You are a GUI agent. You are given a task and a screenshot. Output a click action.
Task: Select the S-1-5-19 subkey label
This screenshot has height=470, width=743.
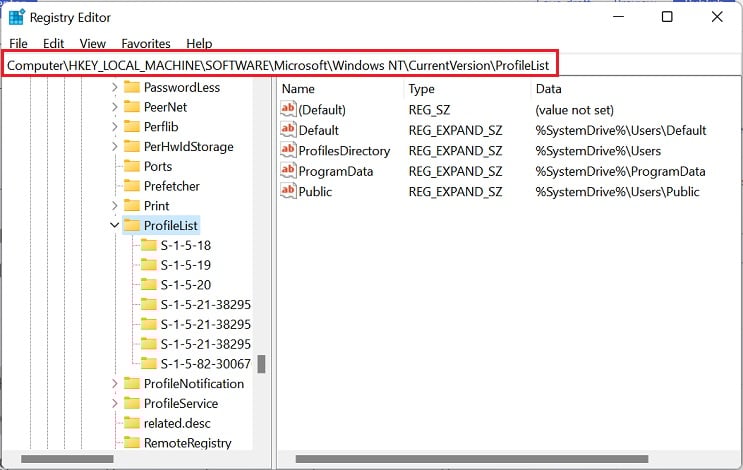186,265
